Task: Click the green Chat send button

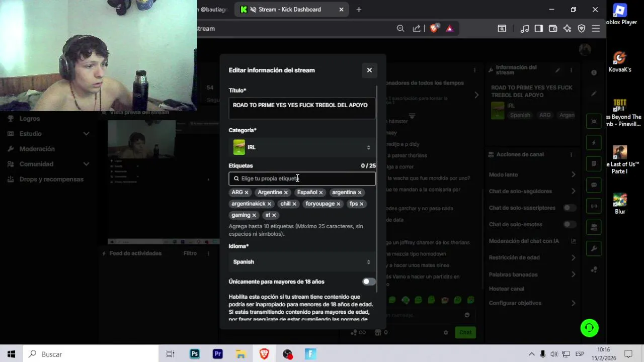Action: 465,332
